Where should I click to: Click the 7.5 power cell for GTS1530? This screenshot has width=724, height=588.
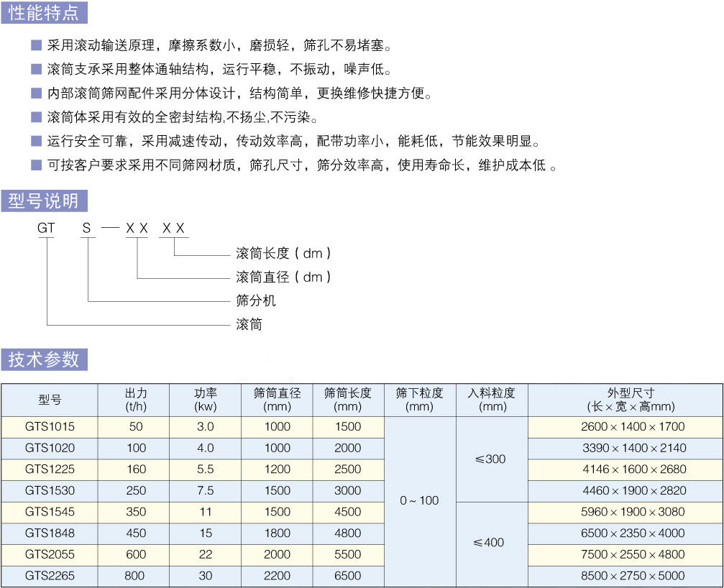pos(206,491)
